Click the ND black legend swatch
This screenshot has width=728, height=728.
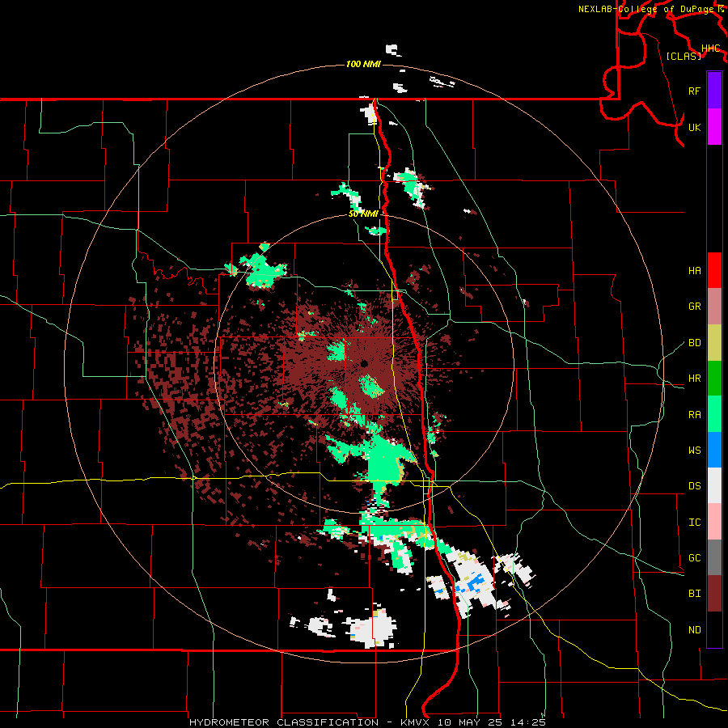coord(714,629)
